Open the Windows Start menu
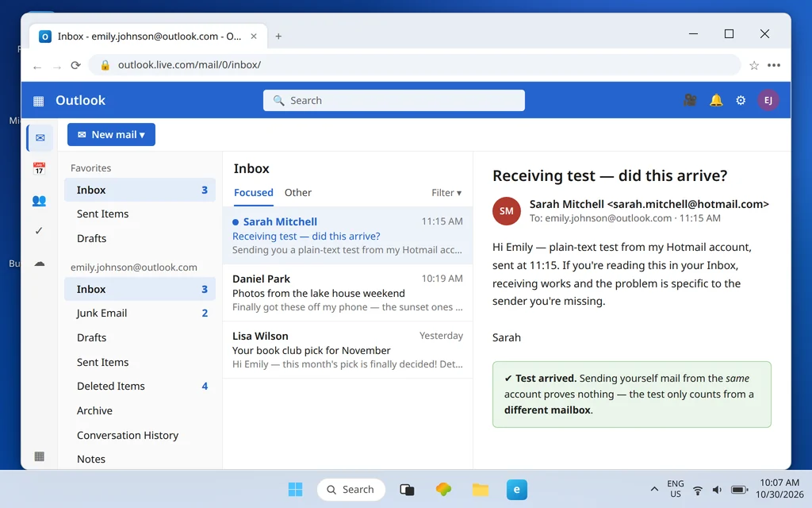The image size is (812, 508). click(x=295, y=489)
